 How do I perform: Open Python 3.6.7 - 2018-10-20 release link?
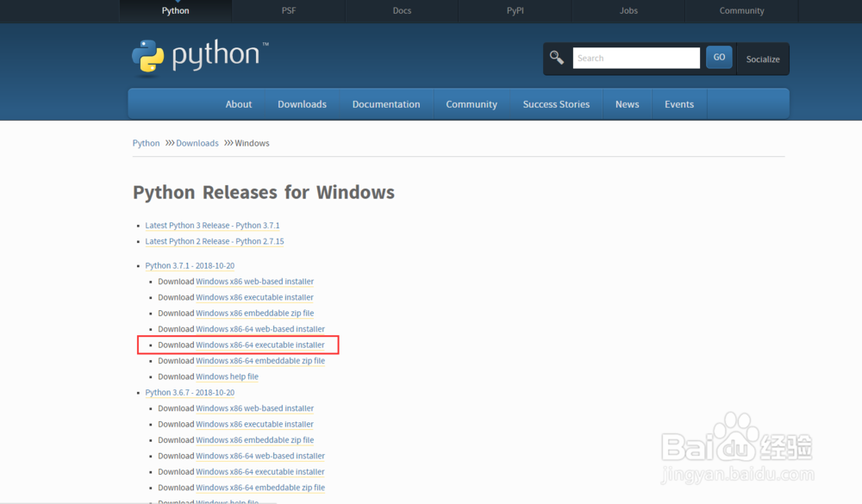(190, 392)
